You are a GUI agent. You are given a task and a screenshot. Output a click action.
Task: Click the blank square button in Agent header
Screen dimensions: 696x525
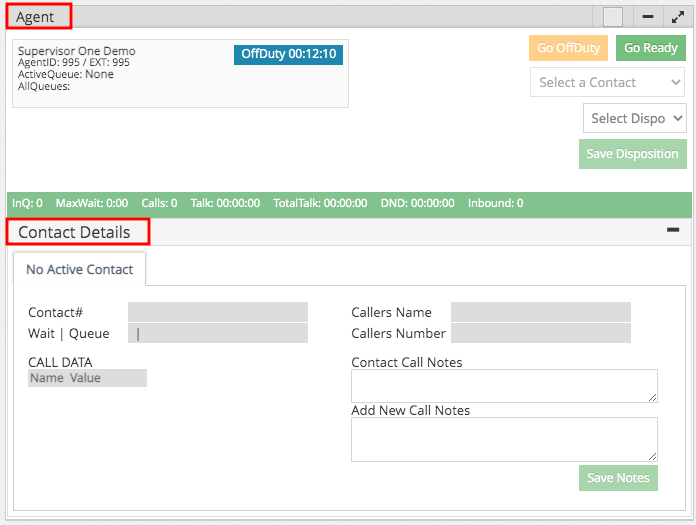click(x=613, y=17)
